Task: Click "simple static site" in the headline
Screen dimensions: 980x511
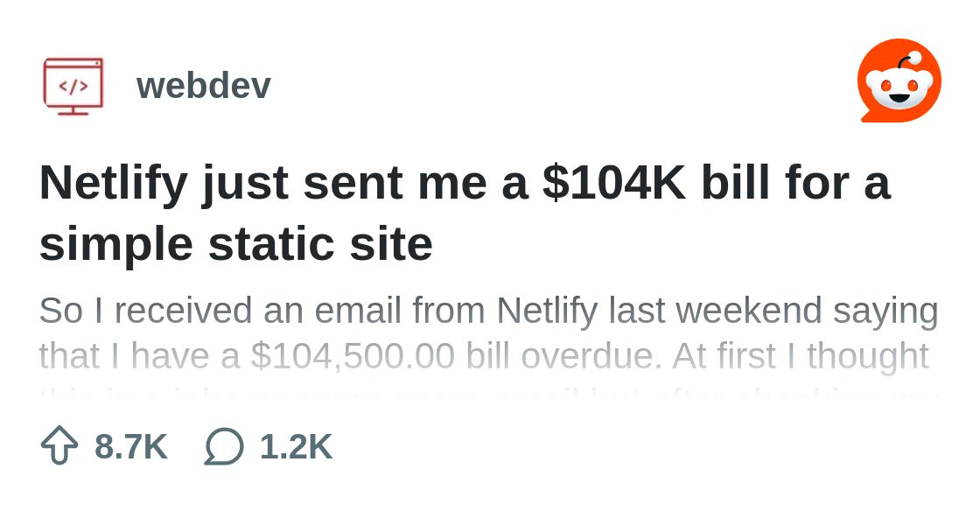Action: pyautogui.click(x=235, y=243)
